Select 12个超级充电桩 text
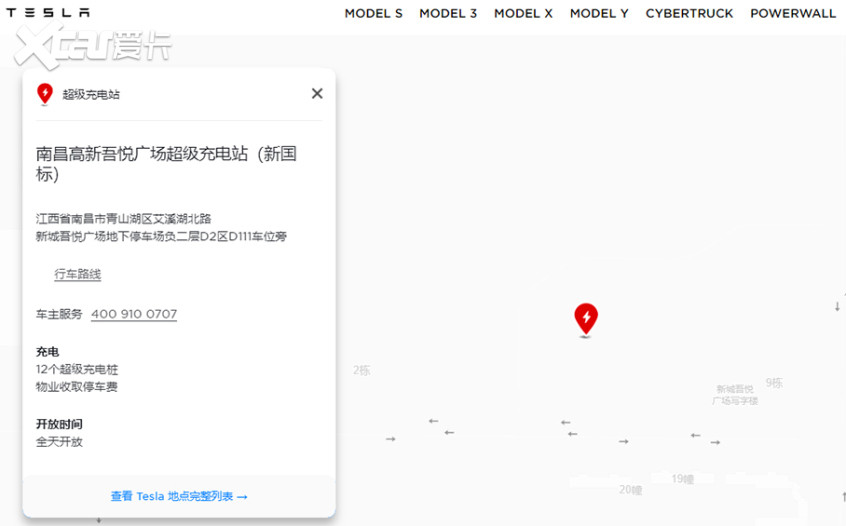 coord(77,370)
